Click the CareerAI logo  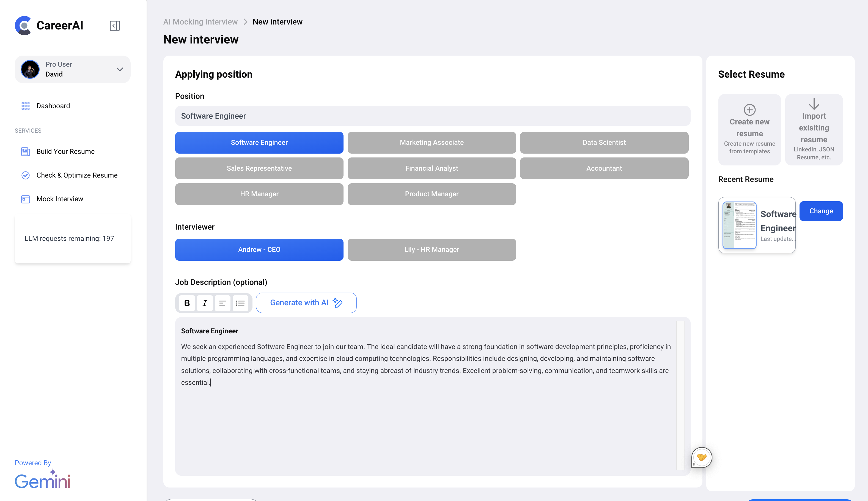coord(49,25)
